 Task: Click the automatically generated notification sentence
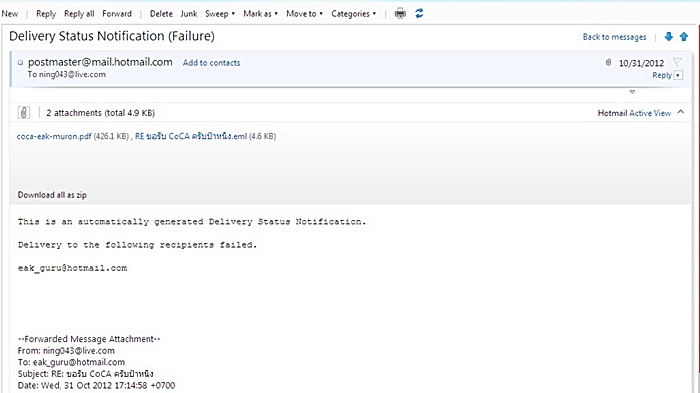(x=192, y=222)
